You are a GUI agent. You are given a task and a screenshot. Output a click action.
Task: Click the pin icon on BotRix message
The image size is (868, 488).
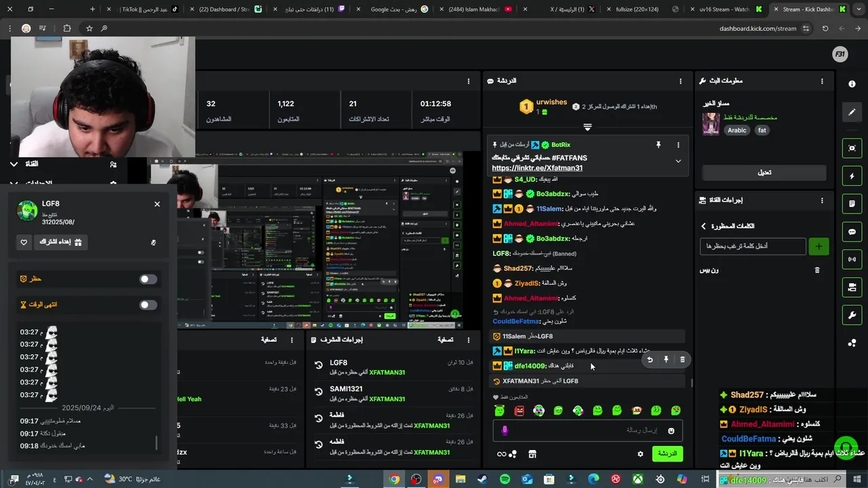(x=658, y=145)
